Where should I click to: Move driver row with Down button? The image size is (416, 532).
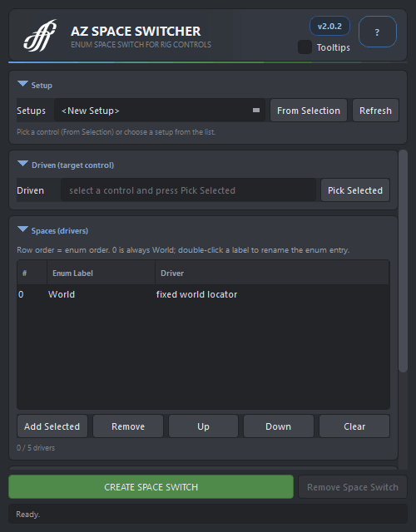tap(278, 426)
